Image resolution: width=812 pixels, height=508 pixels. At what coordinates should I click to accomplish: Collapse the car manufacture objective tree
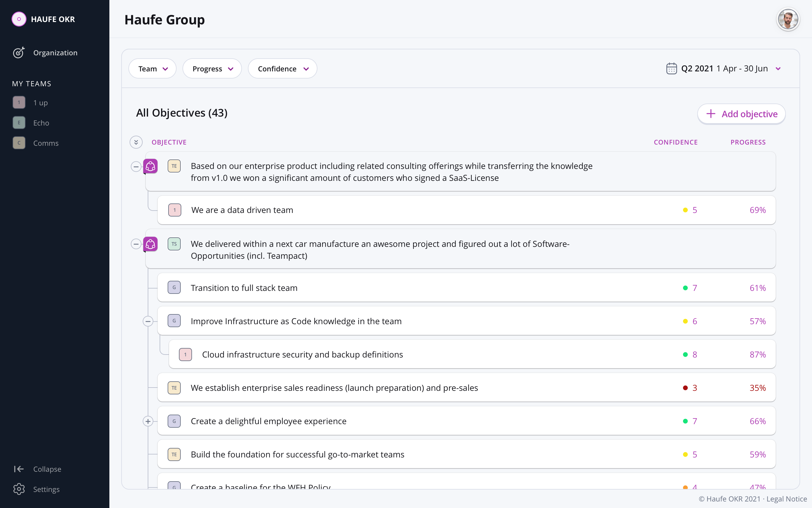tap(136, 244)
